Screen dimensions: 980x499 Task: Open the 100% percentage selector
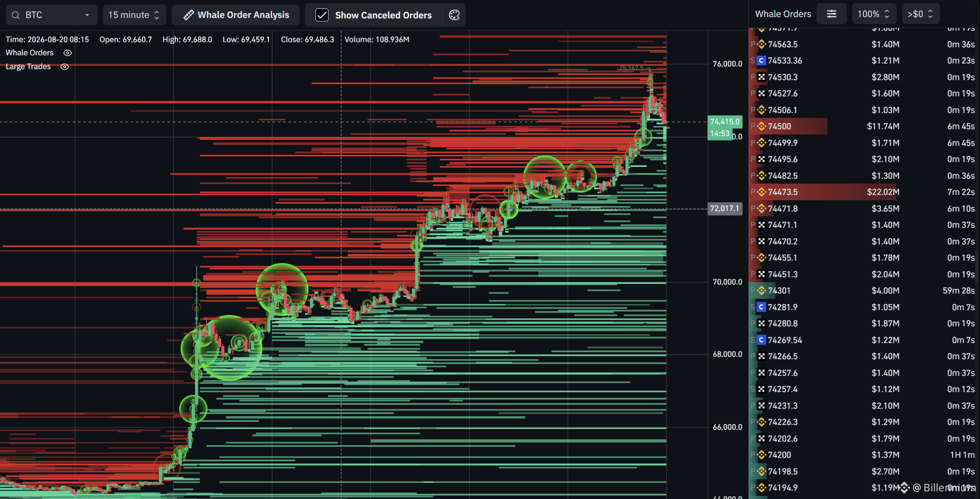pos(874,14)
